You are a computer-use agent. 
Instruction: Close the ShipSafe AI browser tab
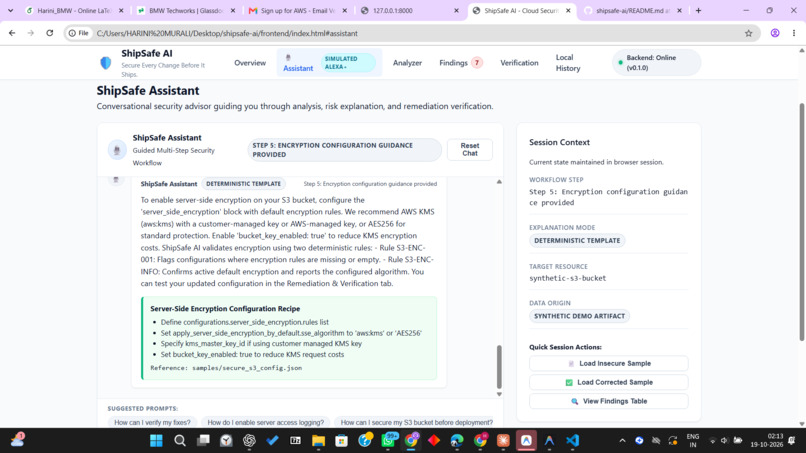(x=568, y=10)
